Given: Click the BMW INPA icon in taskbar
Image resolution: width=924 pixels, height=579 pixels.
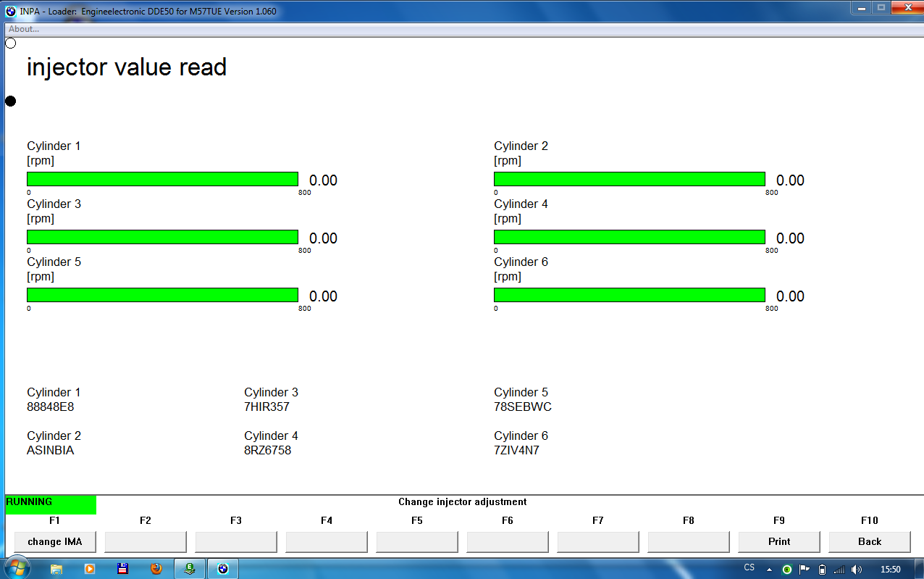Looking at the screenshot, I should [223, 569].
